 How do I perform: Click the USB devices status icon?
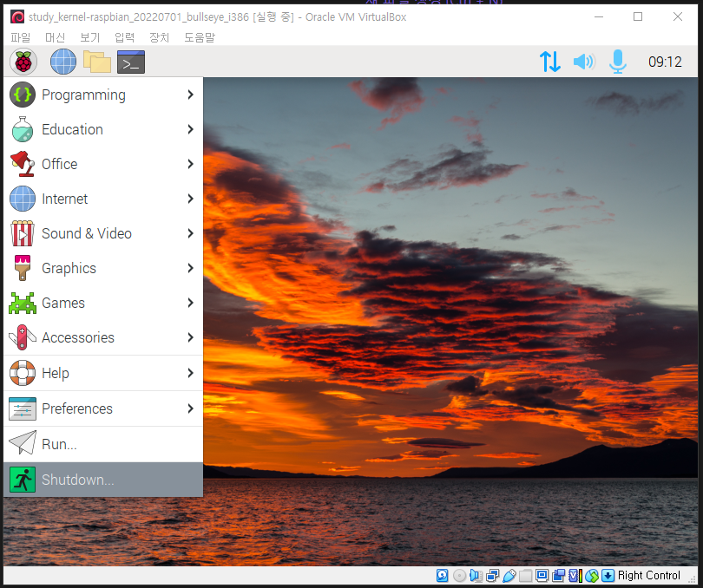(x=509, y=575)
